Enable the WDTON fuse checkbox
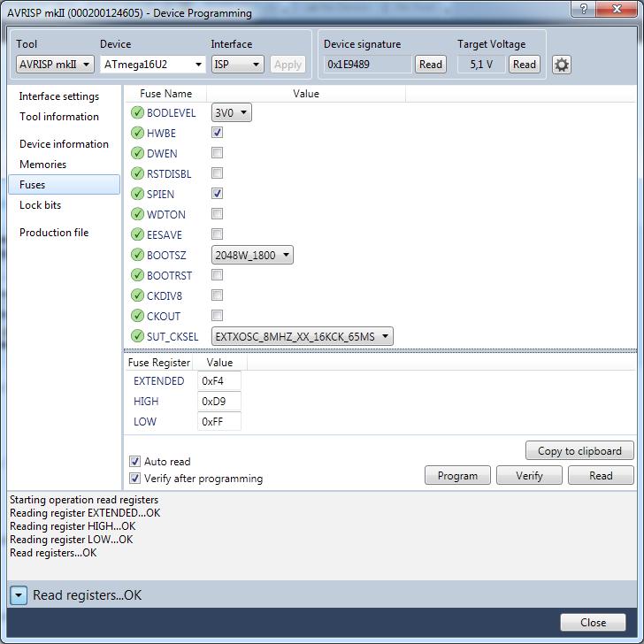Viewport: 644px width, 644px height. pyautogui.click(x=218, y=213)
